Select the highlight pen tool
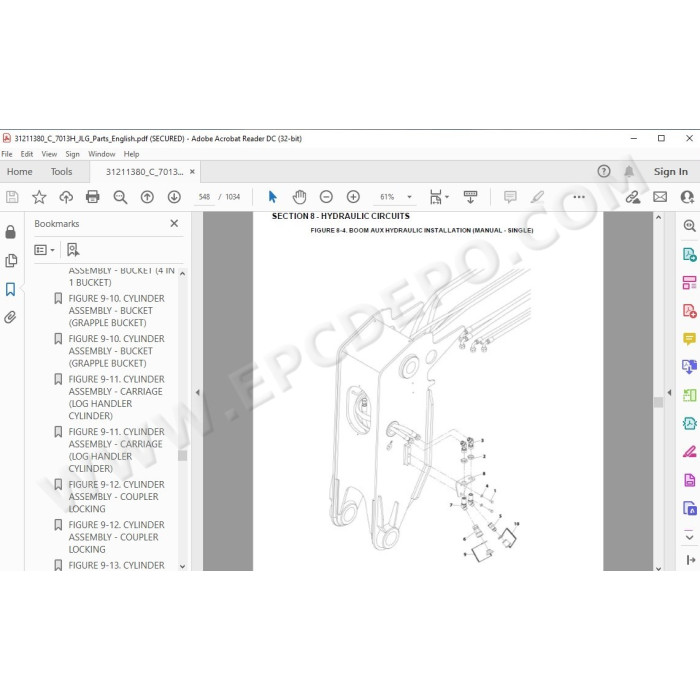The height and width of the screenshot is (700, 700). [x=538, y=197]
